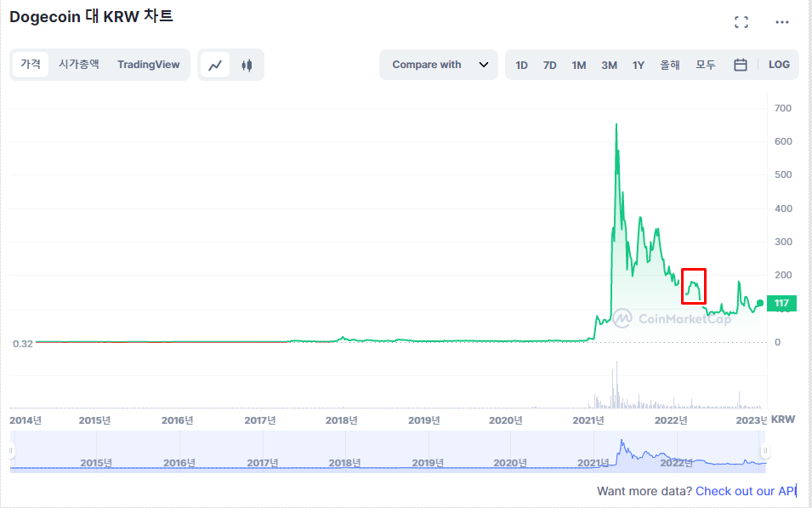Click the KRW currency label
This screenshot has width=812, height=508.
783,420
